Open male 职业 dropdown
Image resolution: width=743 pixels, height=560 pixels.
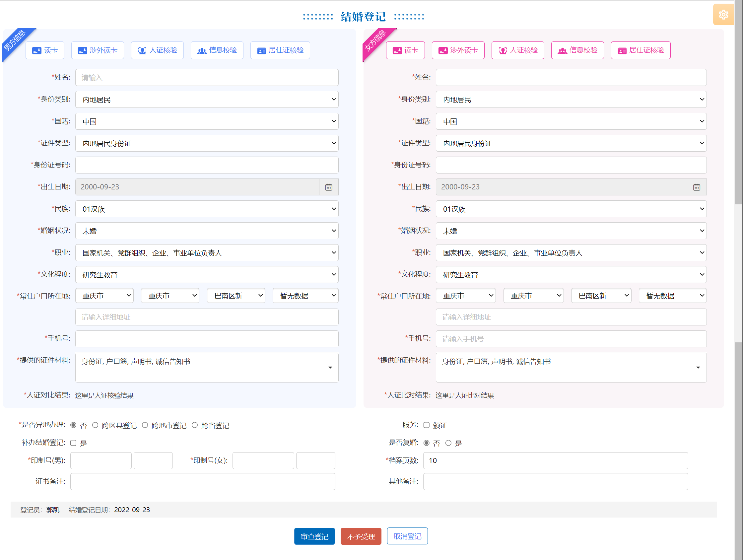[207, 252]
